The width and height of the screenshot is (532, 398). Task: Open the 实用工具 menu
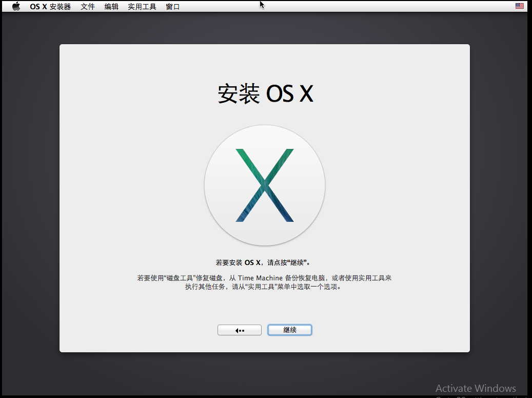click(142, 7)
